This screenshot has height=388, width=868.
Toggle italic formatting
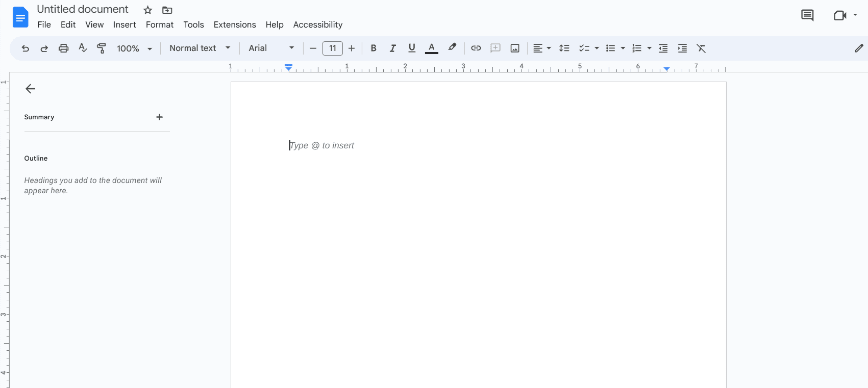tap(392, 48)
